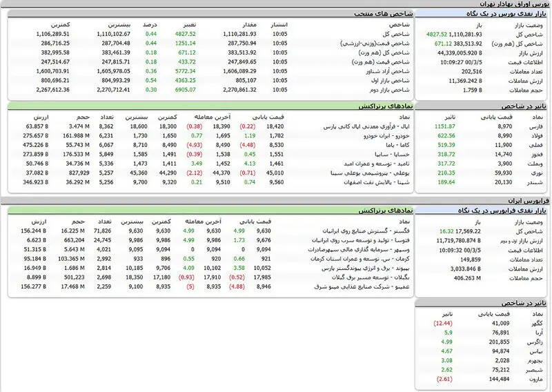Click the مقدار column header in indices table
Viewport: 552px width, 392px height.
(x=249, y=25)
